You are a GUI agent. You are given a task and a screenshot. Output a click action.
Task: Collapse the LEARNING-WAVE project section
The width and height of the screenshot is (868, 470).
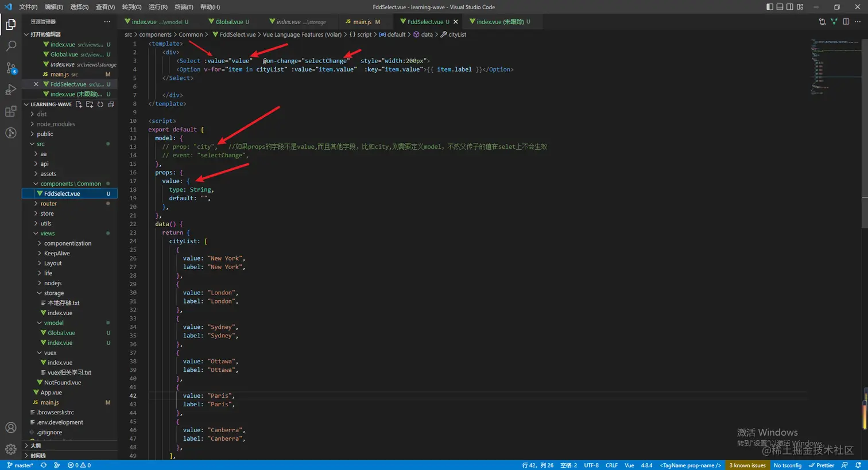[26, 104]
